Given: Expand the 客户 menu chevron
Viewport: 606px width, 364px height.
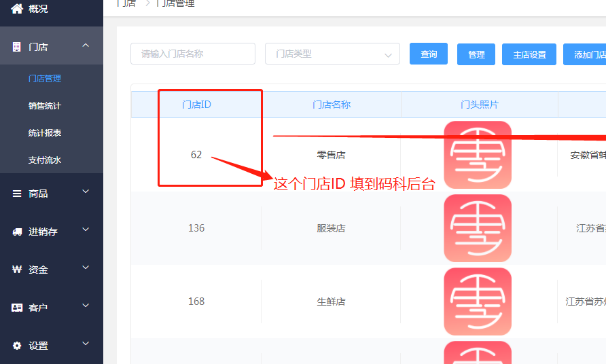Looking at the screenshot, I should (86, 306).
